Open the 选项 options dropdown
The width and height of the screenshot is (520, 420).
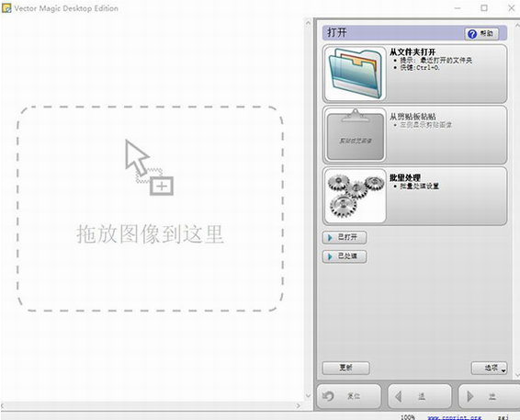(489, 368)
